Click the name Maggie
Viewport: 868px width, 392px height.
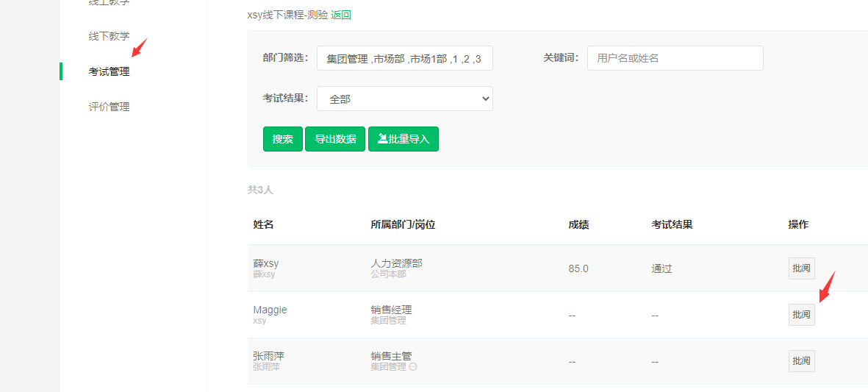pyautogui.click(x=270, y=310)
